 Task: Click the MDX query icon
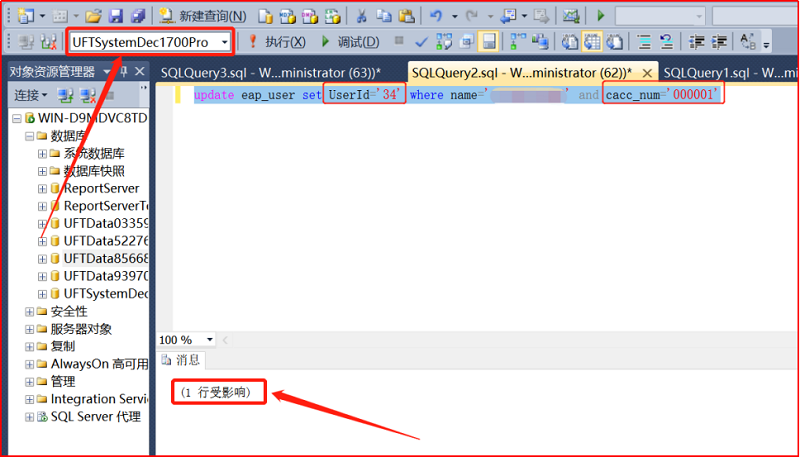[287, 16]
